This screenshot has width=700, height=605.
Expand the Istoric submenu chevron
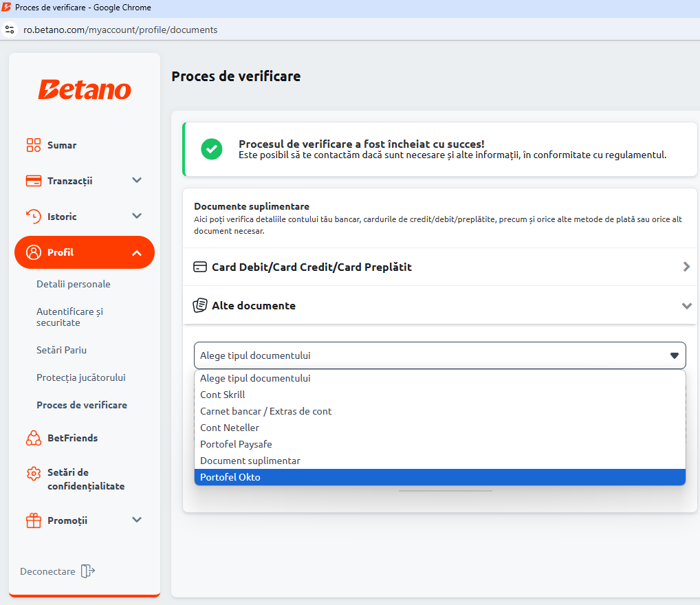[137, 216]
